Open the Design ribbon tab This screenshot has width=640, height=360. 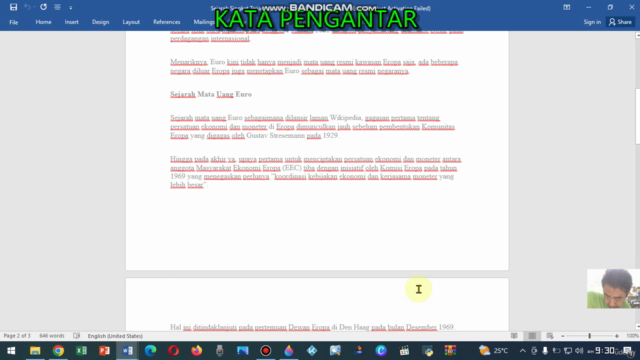click(x=100, y=22)
